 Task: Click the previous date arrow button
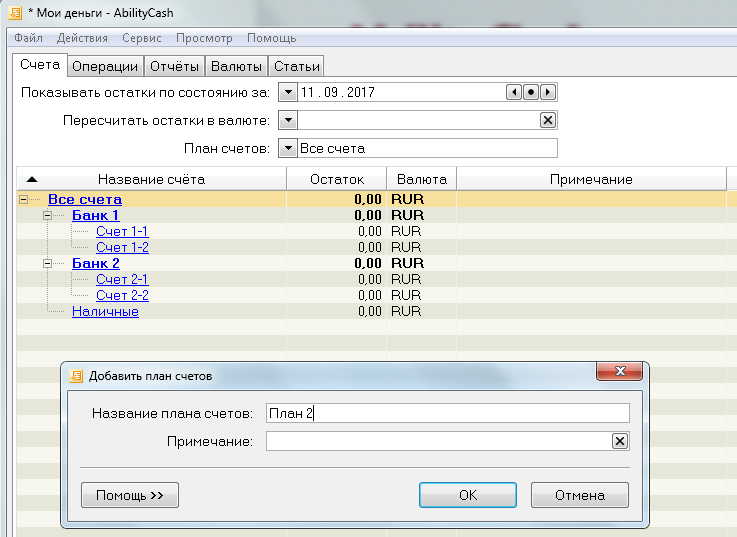[515, 92]
